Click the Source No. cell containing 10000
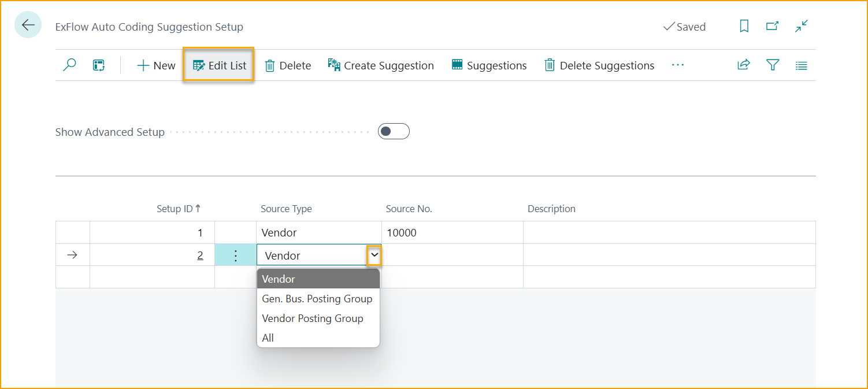868x389 pixels. 451,233
